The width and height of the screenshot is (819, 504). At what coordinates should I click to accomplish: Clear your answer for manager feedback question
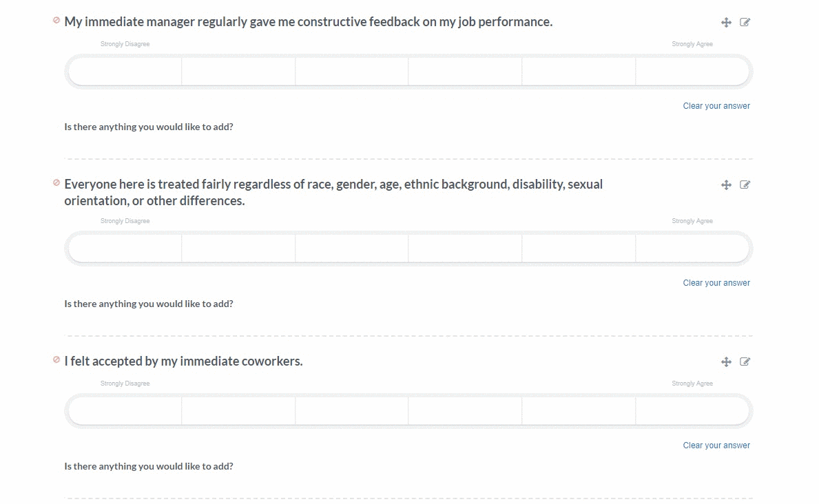pos(716,106)
